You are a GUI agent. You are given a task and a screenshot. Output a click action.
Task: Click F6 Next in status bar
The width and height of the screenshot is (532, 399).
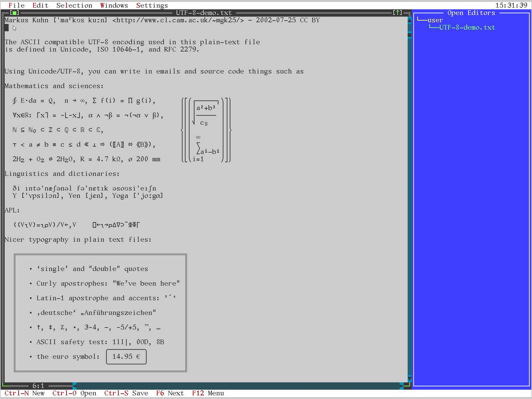coord(170,393)
